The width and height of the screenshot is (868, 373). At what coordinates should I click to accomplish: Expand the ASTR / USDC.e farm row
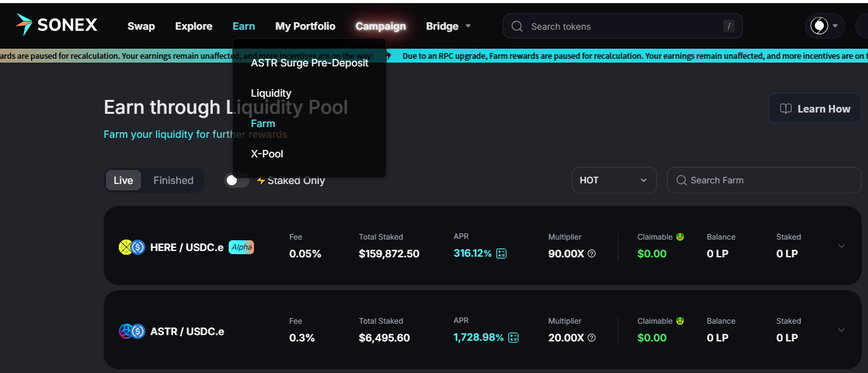pos(841,330)
